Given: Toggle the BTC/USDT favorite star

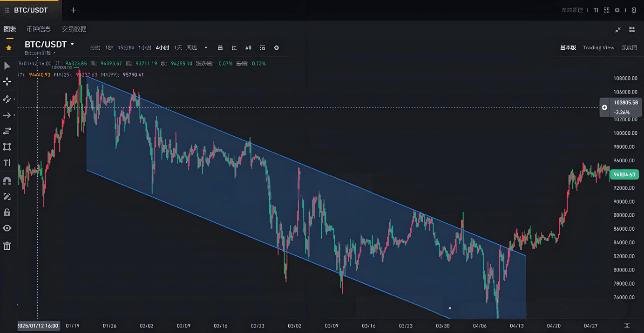Looking at the screenshot, I should (8, 48).
